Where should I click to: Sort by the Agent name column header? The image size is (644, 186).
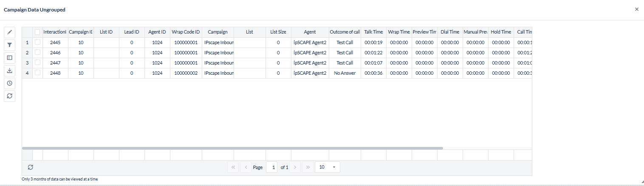(x=310, y=32)
